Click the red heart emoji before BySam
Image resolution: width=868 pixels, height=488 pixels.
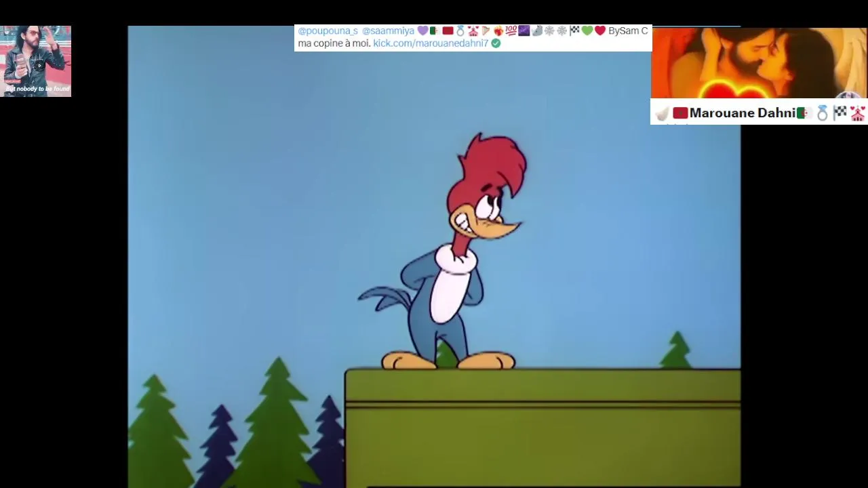[x=600, y=31]
